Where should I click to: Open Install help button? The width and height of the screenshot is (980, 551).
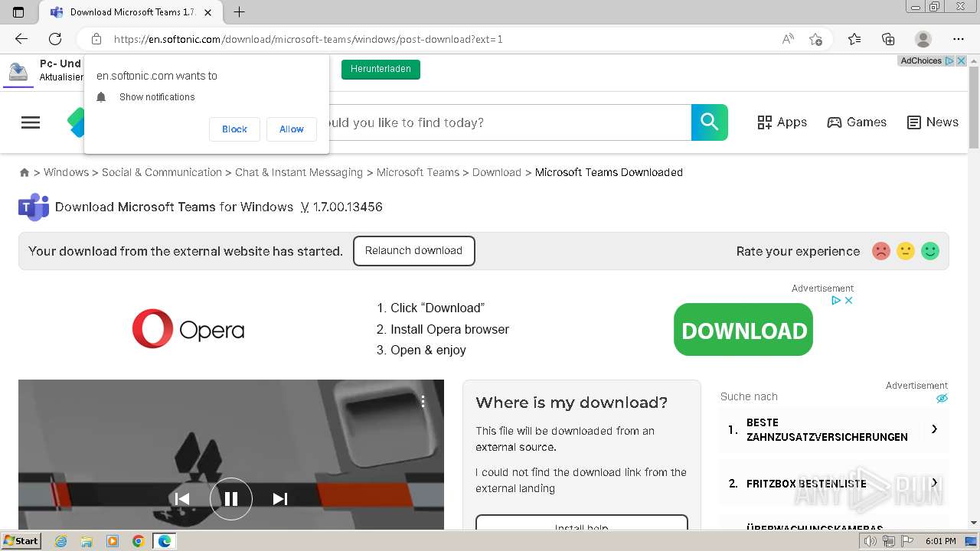click(x=582, y=524)
